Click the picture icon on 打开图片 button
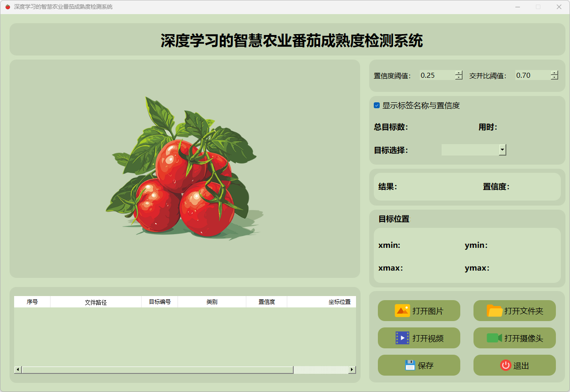Viewport: 570px width, 392px height. [x=402, y=311]
